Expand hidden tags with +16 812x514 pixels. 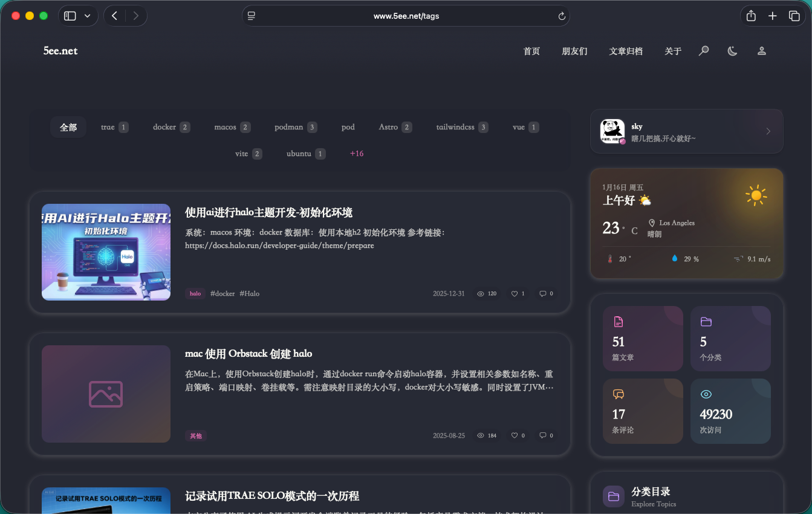[x=357, y=154]
